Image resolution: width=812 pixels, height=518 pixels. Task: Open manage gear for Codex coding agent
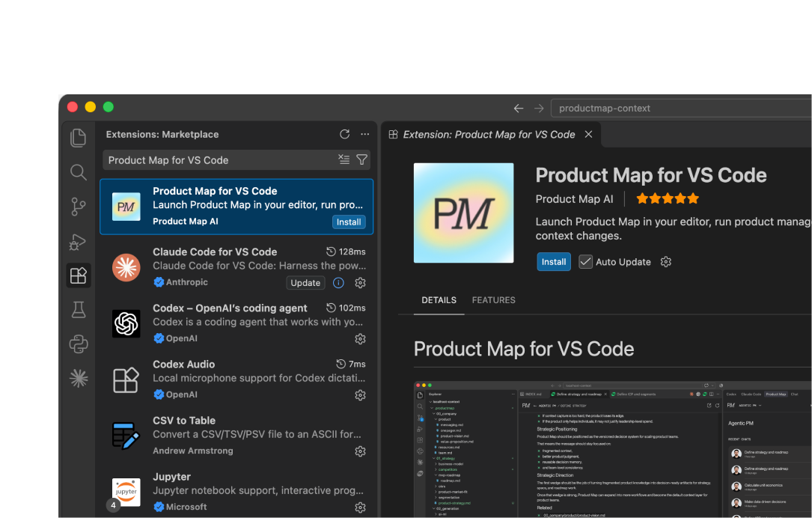pos(361,339)
